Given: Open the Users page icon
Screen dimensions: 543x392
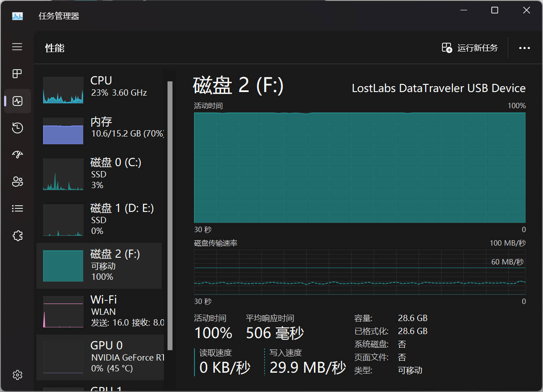Looking at the screenshot, I should click(17, 182).
